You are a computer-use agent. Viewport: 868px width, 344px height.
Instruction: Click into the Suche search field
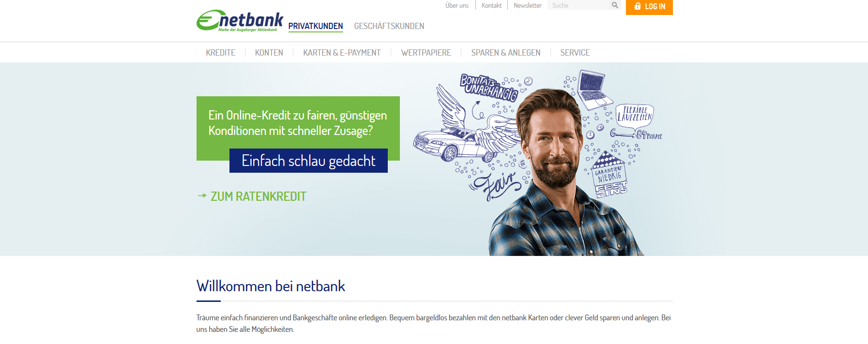click(x=579, y=5)
